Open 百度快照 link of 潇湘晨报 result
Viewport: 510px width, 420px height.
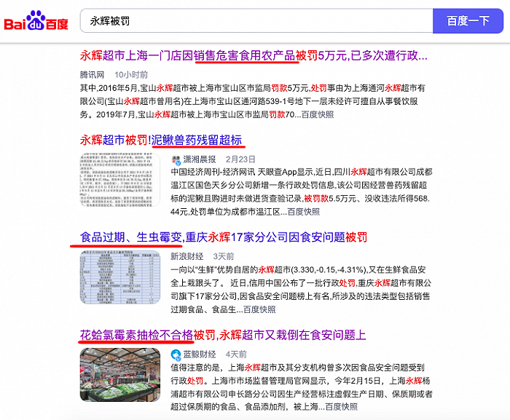(x=304, y=212)
